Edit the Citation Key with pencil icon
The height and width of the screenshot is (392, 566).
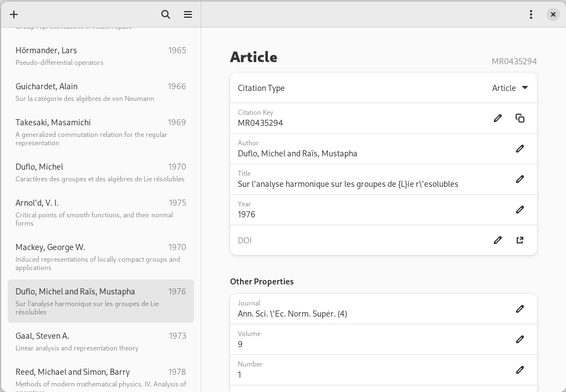click(x=498, y=118)
